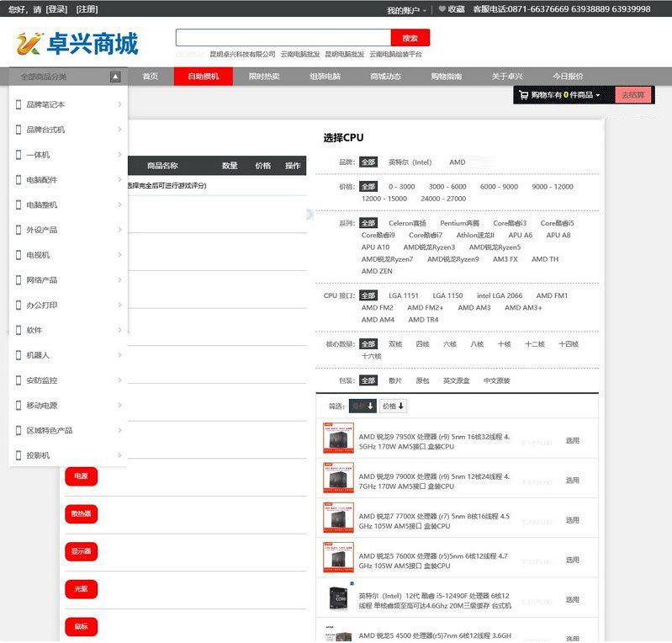Focus the search input field
This screenshot has height=643, width=672.
283,38
